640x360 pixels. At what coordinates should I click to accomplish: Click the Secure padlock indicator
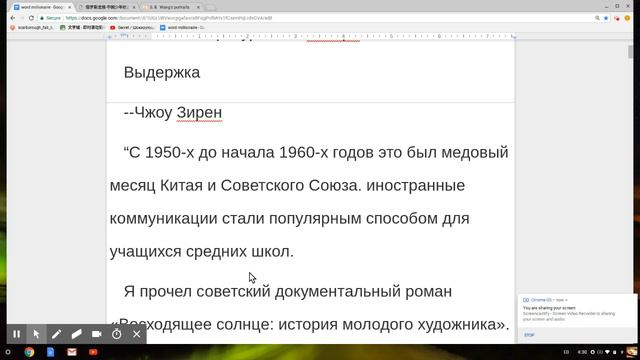click(50, 18)
